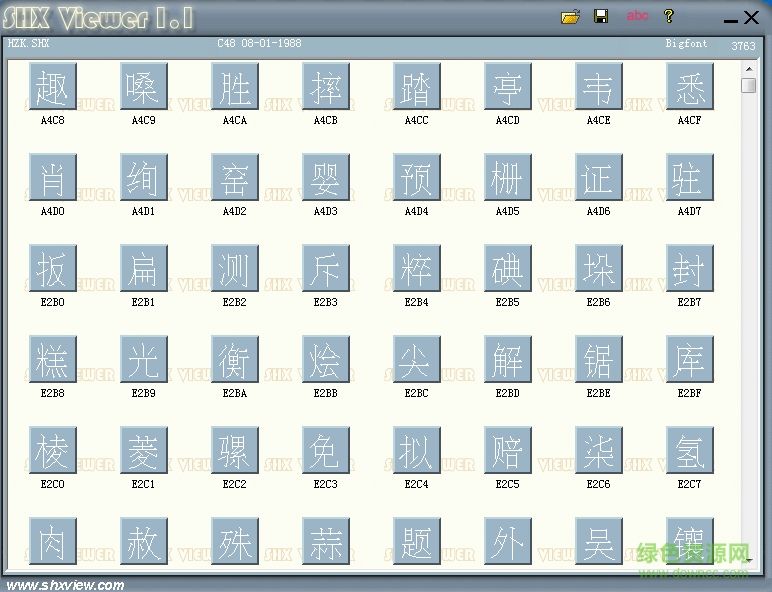Select the glyph tile labeled E2B9
The image size is (772, 592).
(143, 360)
